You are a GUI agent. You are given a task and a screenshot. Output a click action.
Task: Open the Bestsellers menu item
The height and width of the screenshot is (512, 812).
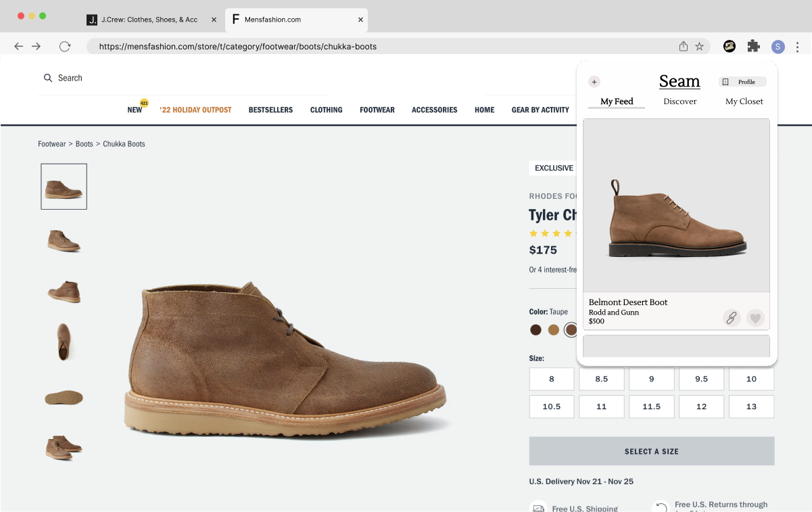(270, 110)
